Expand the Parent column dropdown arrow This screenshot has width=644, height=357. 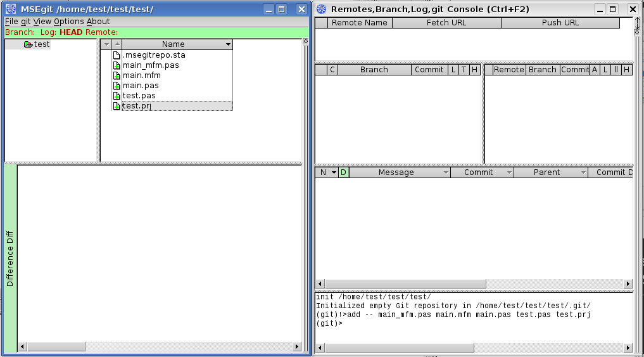[x=583, y=172]
